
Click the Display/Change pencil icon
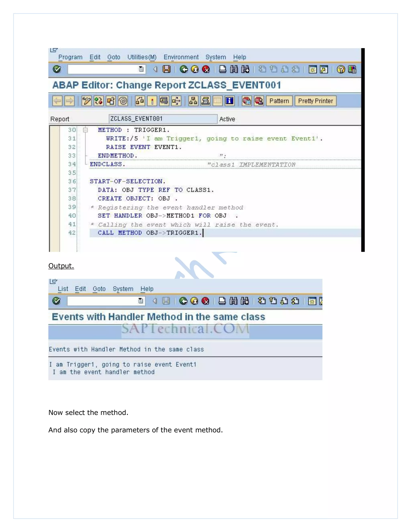point(86,101)
